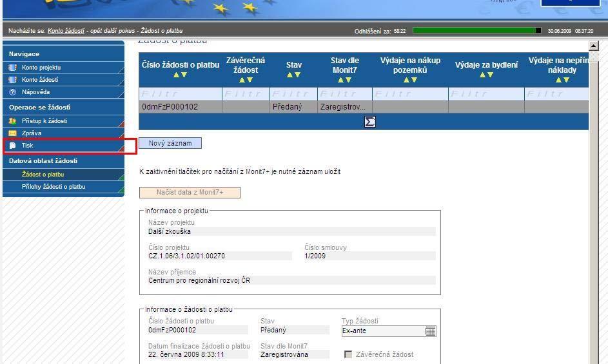
Task: Sort Závěrečná žádost column ascending
Action: [x=242, y=80]
